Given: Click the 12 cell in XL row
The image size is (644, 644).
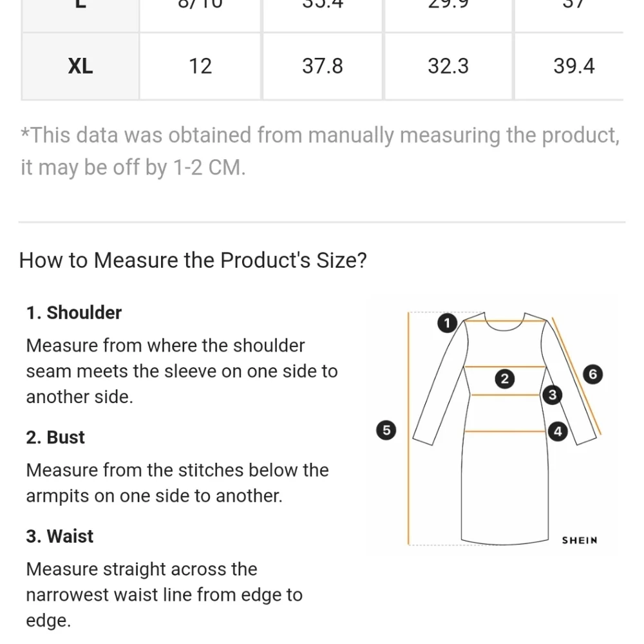Looking at the screenshot, I should (200, 66).
